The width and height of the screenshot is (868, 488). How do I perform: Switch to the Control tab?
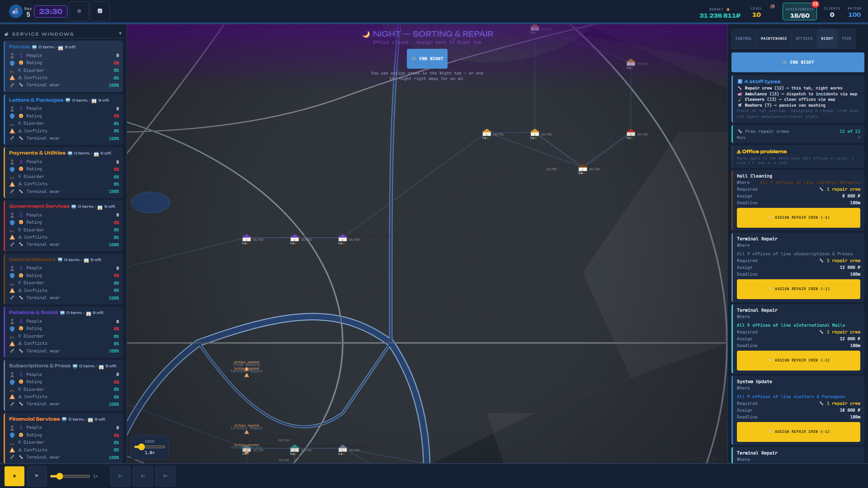coord(744,39)
